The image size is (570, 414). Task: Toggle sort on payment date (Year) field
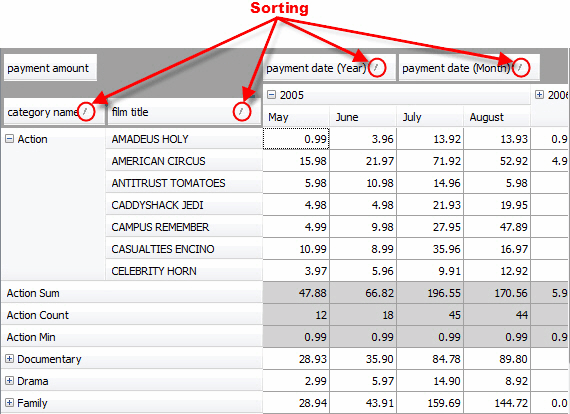tap(376, 68)
